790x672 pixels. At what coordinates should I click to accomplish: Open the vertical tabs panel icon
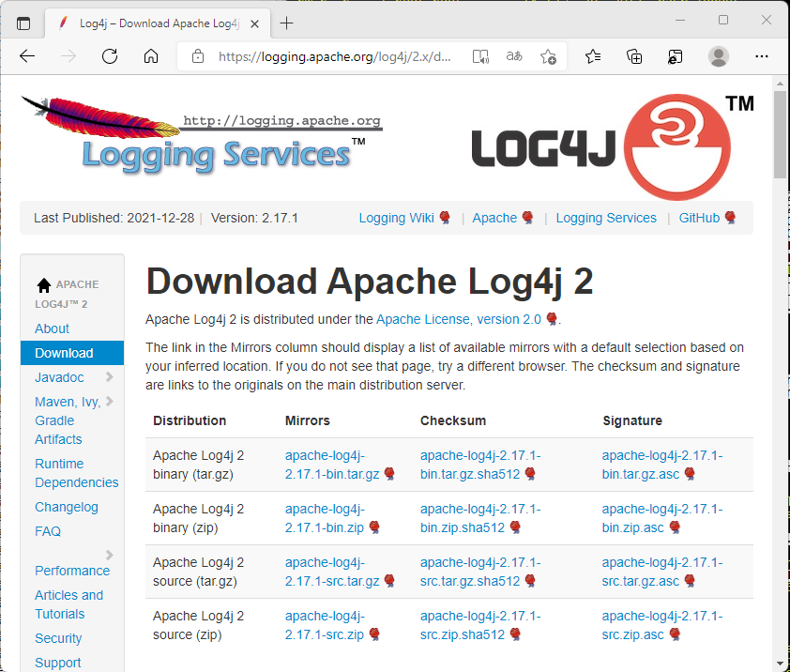pos(23,23)
